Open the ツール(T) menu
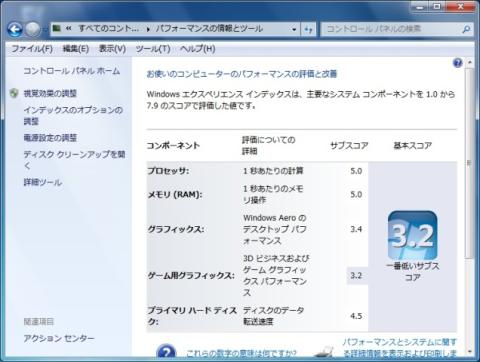Screen dimensions: 480x362 [x=153, y=49]
